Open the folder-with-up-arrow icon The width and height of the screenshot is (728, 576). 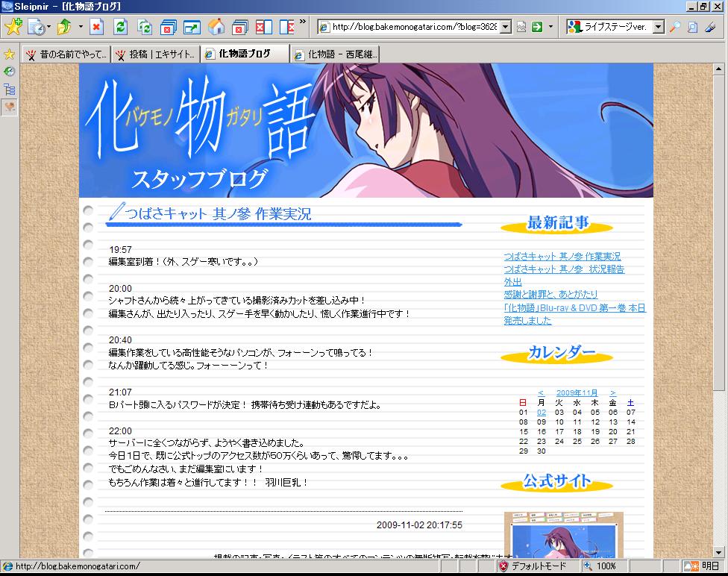click(64, 27)
